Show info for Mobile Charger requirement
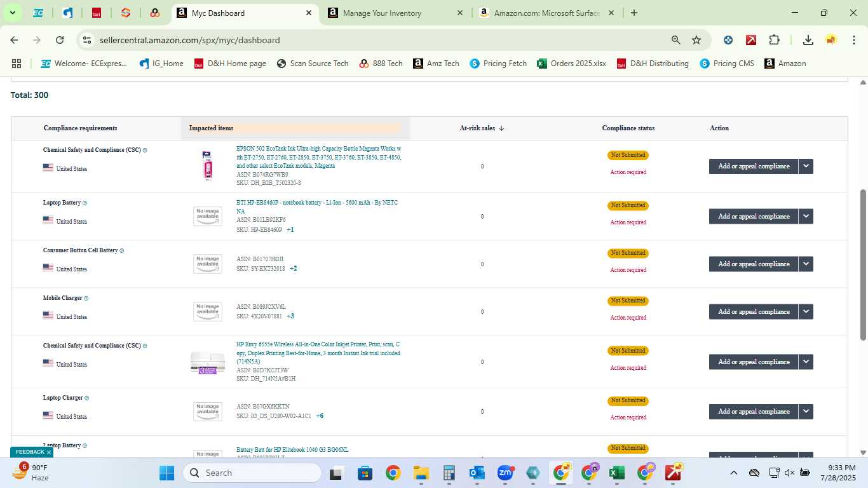 click(86, 299)
